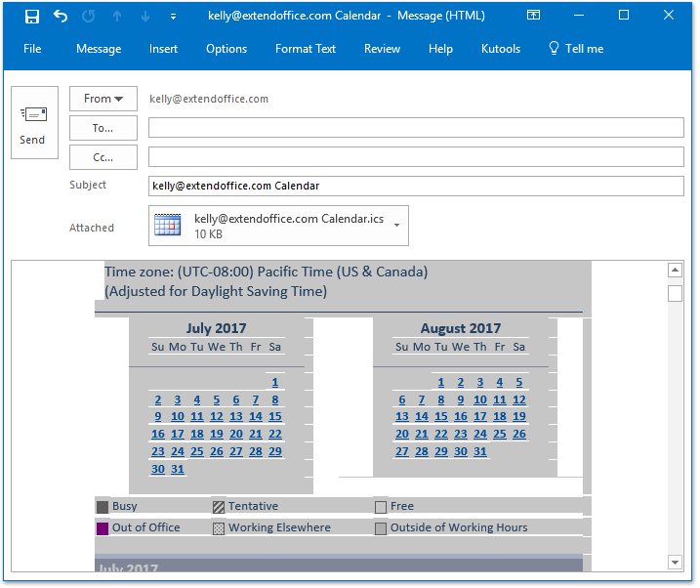Click the Tell me lightbulb search
Image resolution: width=700 pixels, height=588 pixels.
coord(576,48)
